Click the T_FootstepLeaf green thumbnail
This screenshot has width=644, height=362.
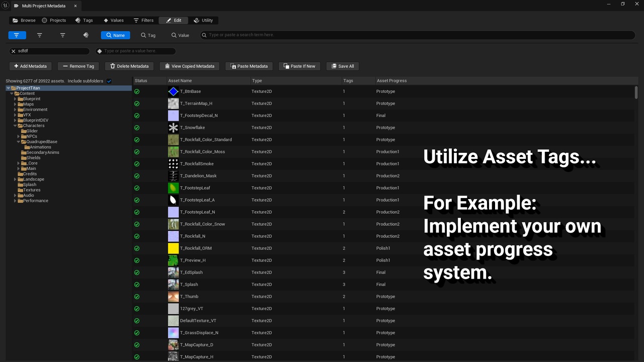(173, 188)
